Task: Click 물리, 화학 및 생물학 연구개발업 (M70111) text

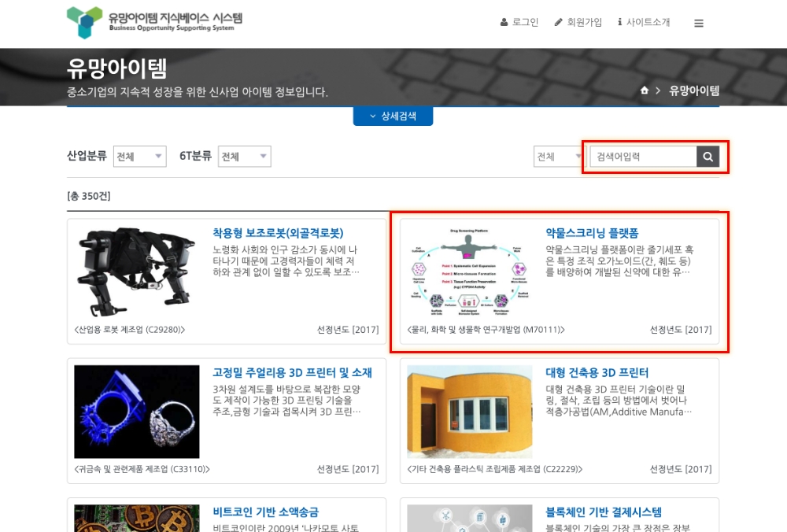Action: point(486,330)
